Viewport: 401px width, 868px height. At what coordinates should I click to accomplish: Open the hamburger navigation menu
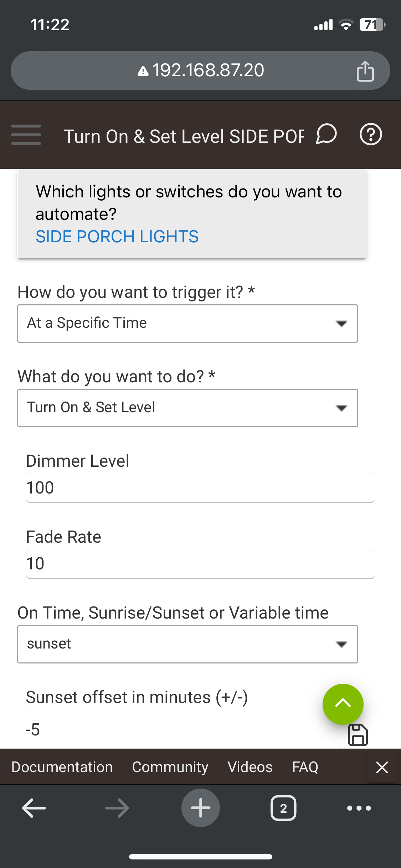[x=26, y=135]
